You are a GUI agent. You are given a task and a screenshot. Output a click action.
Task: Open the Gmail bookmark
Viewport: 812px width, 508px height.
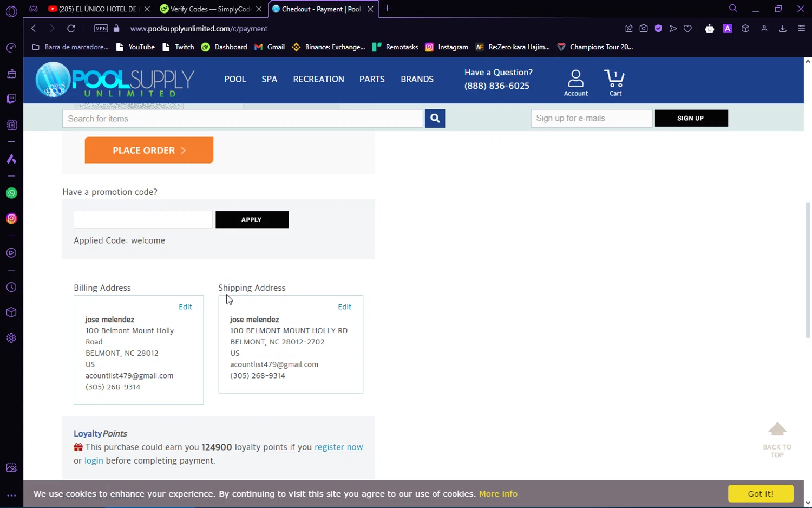click(270, 47)
